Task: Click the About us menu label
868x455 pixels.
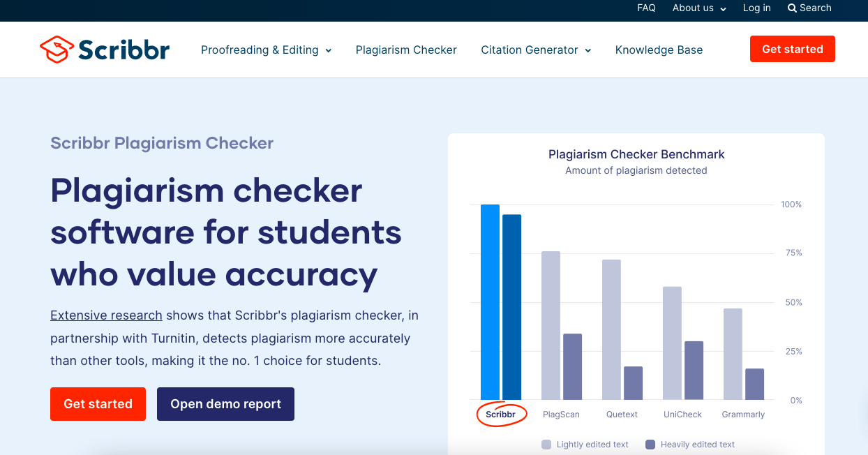Action: 693,8
